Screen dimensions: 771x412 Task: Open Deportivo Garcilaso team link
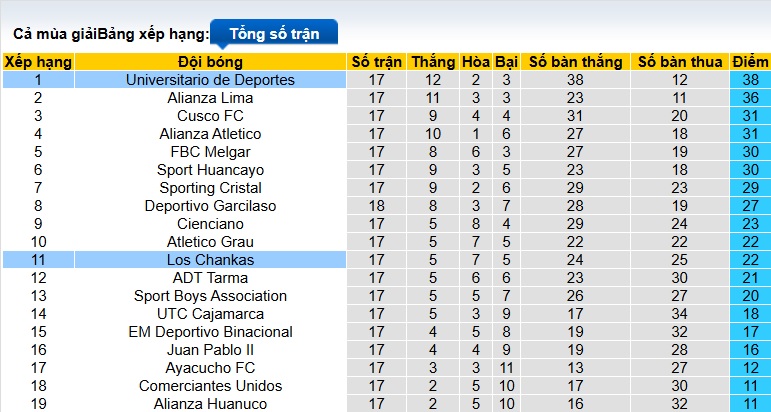pos(210,206)
